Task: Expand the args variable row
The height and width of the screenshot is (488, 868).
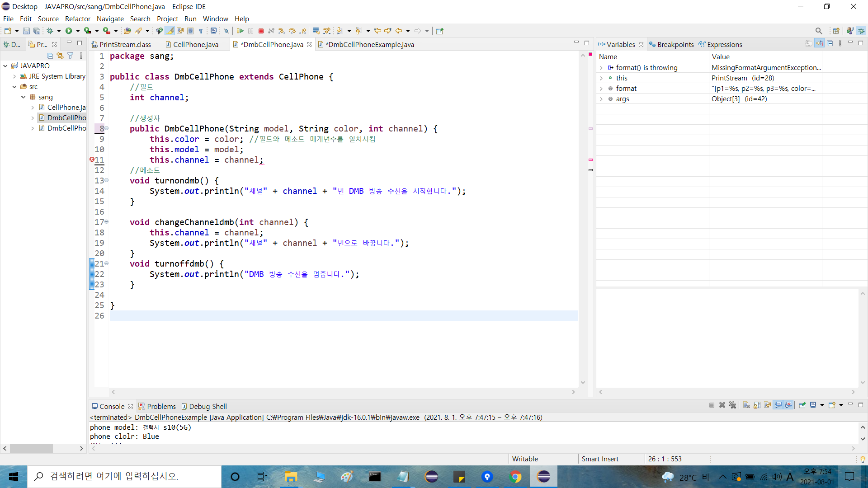Action: [601, 99]
